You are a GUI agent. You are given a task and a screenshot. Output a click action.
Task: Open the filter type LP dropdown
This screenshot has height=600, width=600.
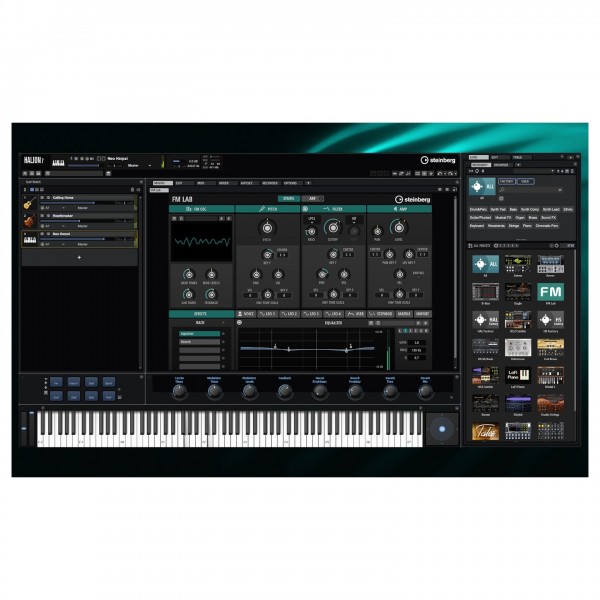pyautogui.click(x=312, y=220)
